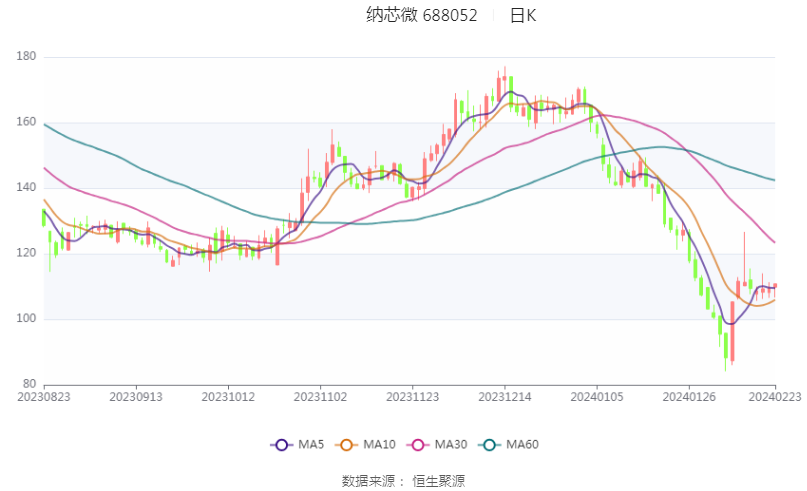Viewport: 807px width, 491px height.
Task: Toggle the MA30 legend marker
Action: [418, 445]
